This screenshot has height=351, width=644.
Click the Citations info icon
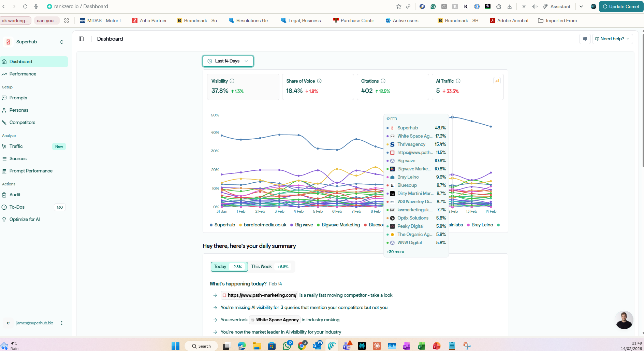(x=383, y=81)
